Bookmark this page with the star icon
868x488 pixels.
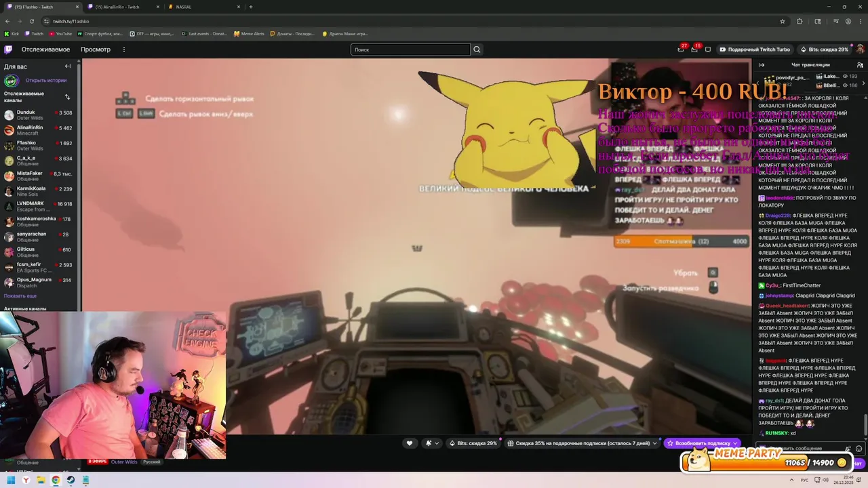click(x=783, y=21)
